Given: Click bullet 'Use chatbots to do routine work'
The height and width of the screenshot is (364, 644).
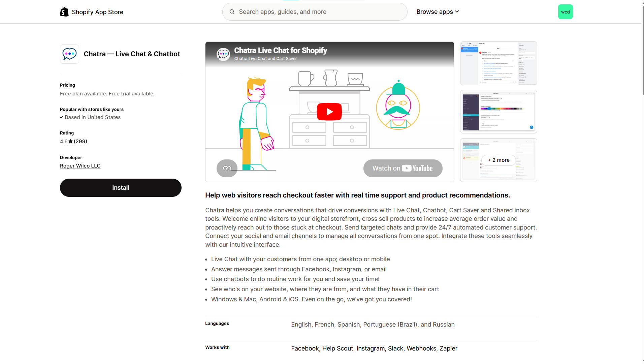Looking at the screenshot, I should coord(295,279).
